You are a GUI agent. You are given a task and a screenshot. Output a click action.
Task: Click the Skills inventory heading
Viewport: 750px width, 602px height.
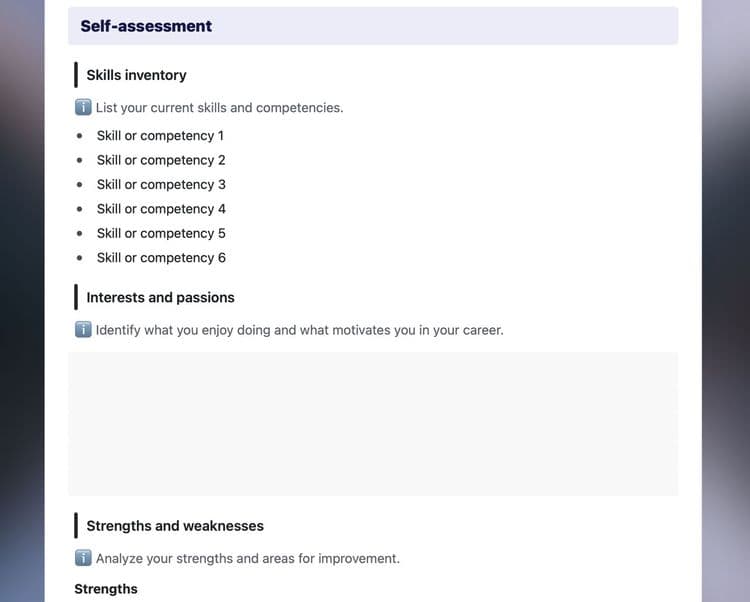coord(136,75)
